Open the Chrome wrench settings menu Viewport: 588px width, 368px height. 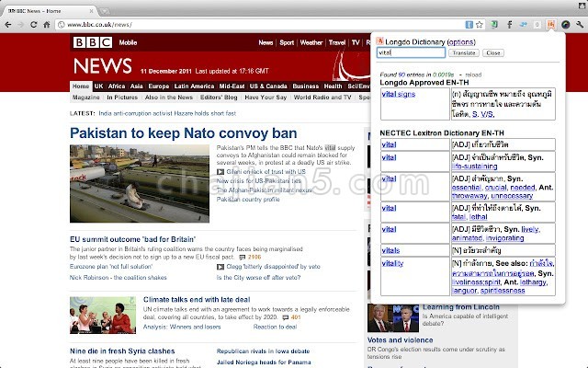click(580, 25)
